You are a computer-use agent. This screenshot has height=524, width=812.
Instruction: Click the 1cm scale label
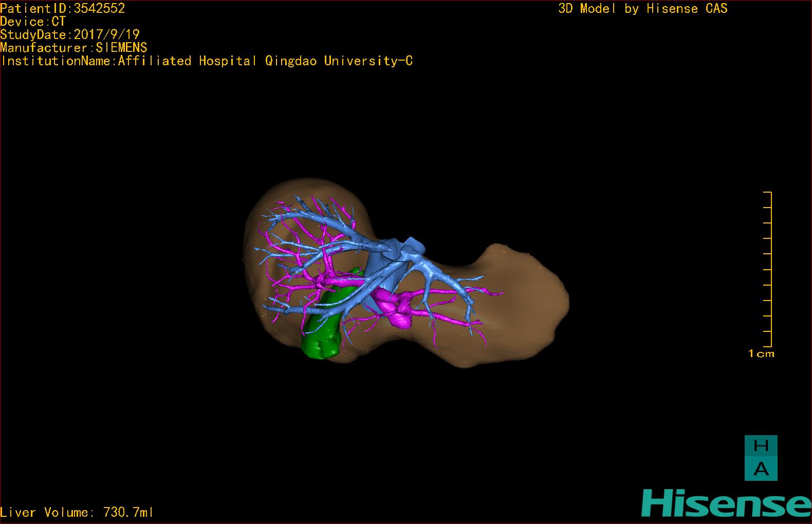coord(761,353)
